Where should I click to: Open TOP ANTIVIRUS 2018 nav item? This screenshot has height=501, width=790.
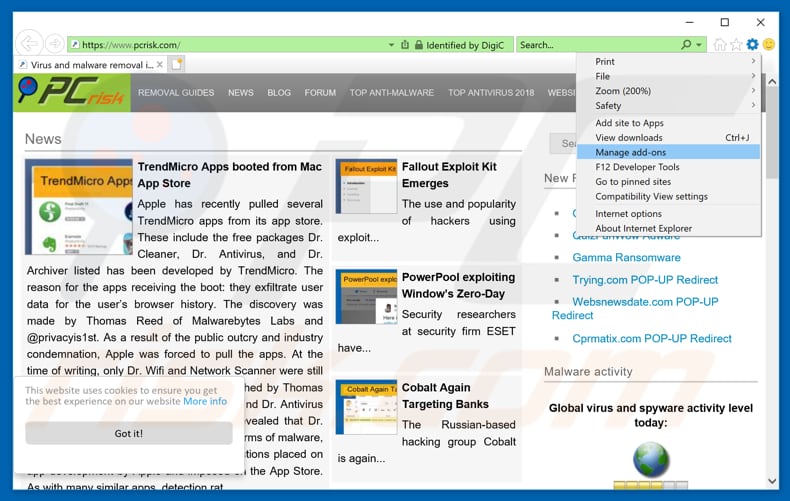[491, 93]
